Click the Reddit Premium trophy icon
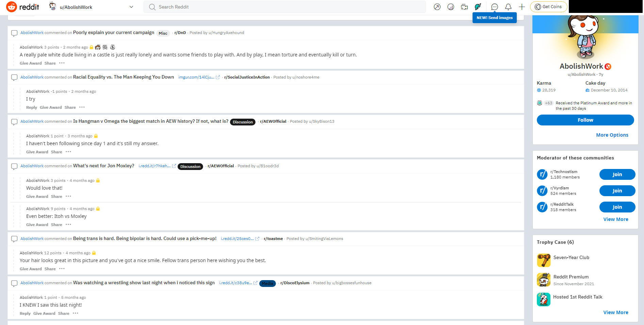The image size is (644, 325). (544, 280)
